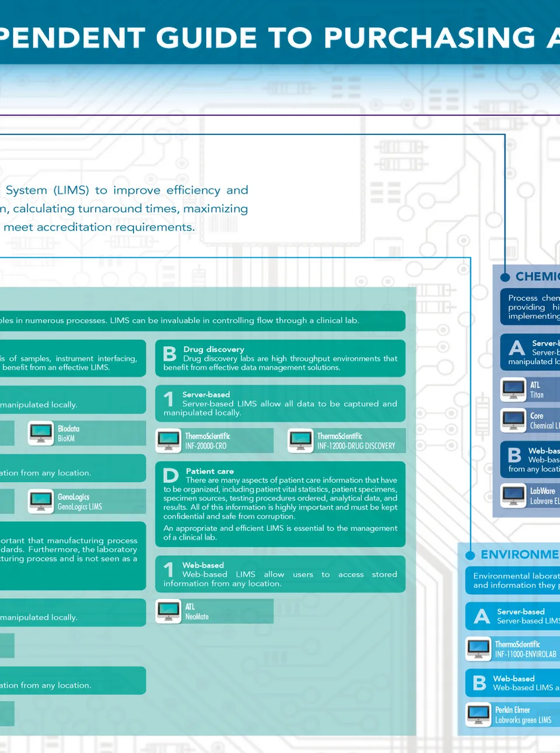Image resolution: width=560 pixels, height=753 pixels.
Task: Open the Patient care section heading
Action: (x=209, y=471)
